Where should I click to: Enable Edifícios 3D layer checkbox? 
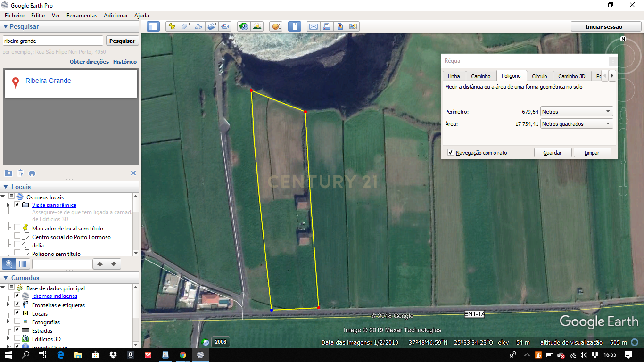click(17, 338)
